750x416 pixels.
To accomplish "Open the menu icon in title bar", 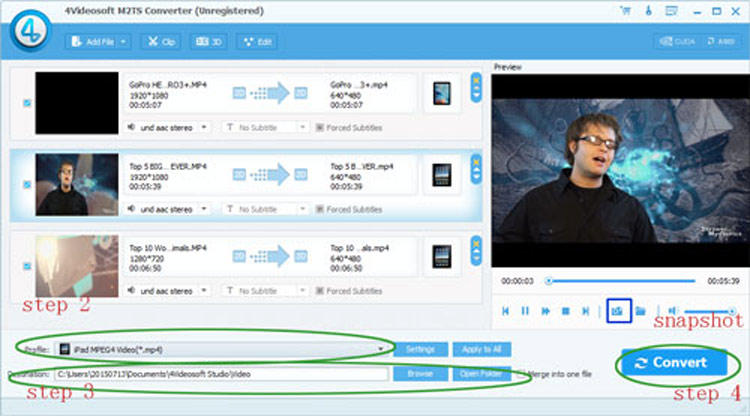I will click(671, 11).
